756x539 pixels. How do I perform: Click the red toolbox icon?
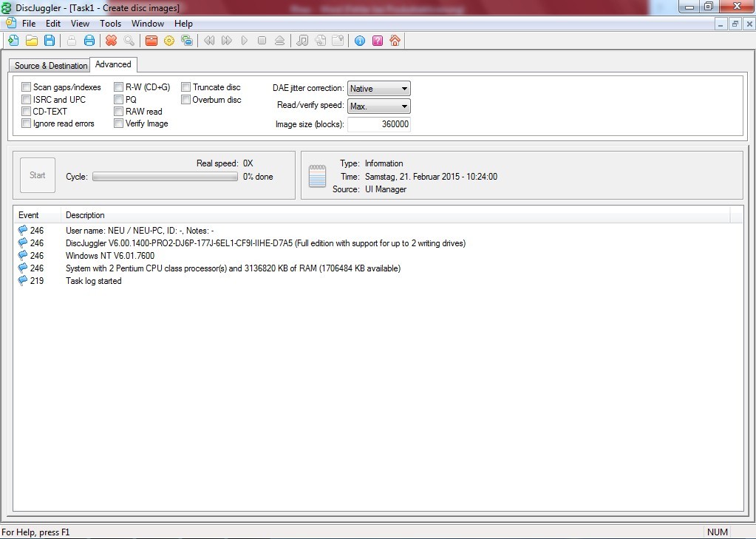tap(151, 41)
